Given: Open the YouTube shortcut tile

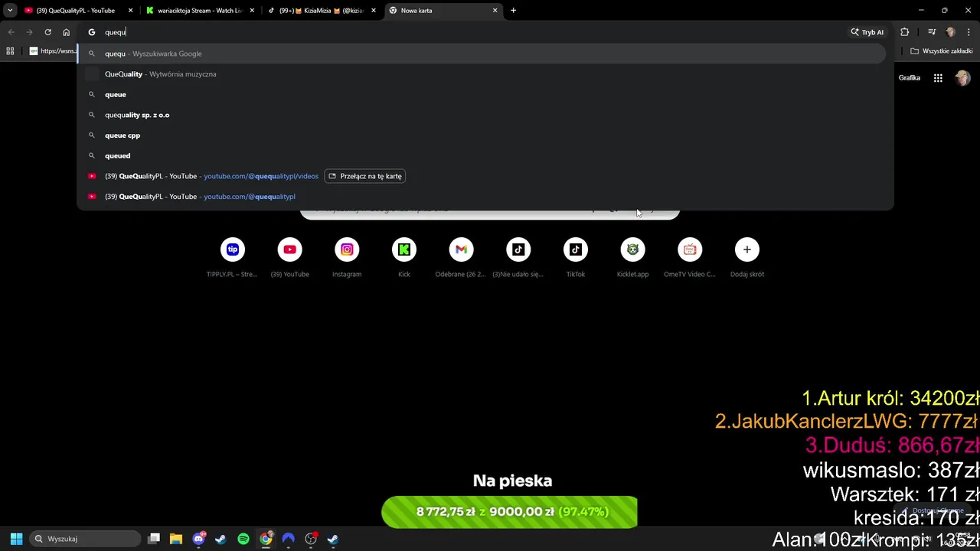Looking at the screenshot, I should pyautogui.click(x=289, y=249).
